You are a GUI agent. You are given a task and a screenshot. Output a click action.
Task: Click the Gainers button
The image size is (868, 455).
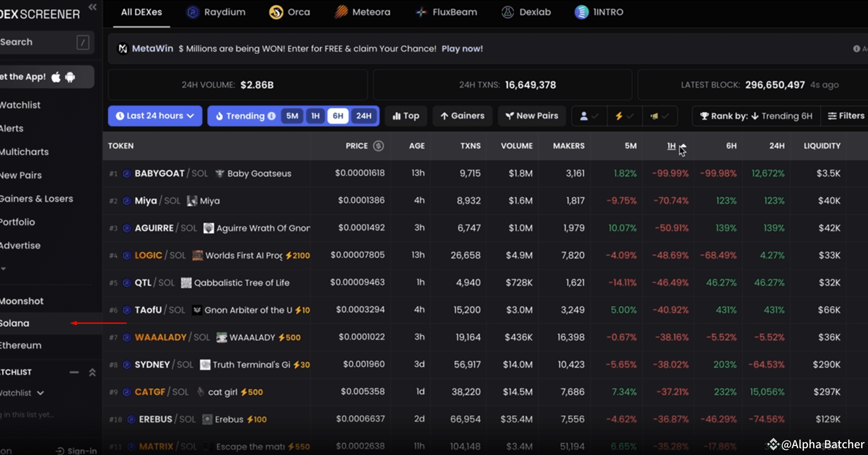[462, 116]
